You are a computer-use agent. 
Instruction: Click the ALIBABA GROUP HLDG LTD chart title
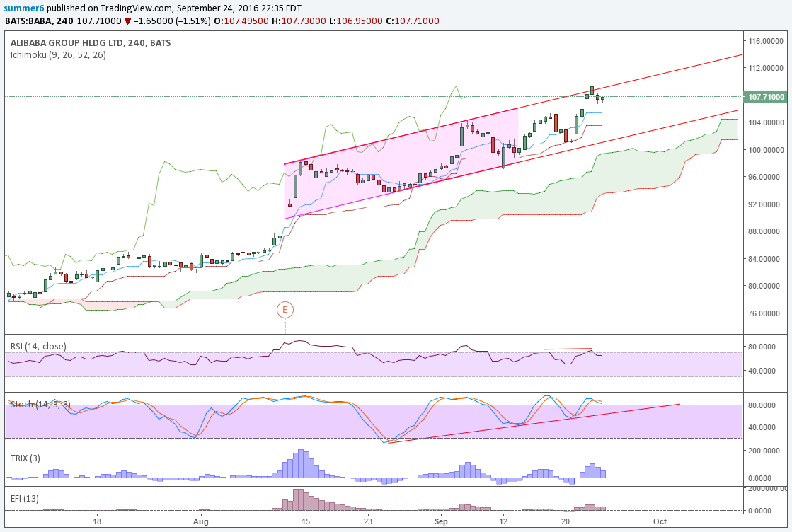pos(91,43)
